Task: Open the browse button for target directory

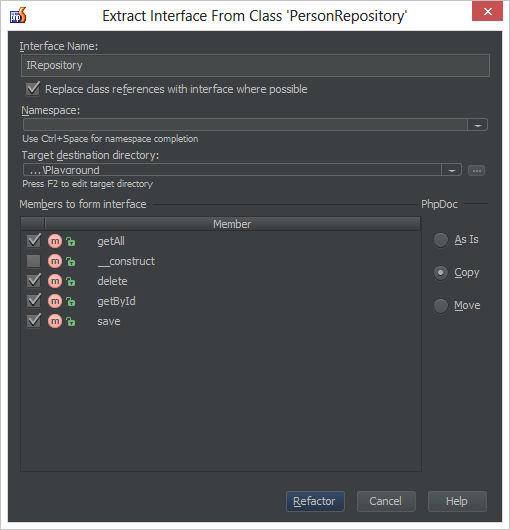Action: pyautogui.click(x=477, y=170)
